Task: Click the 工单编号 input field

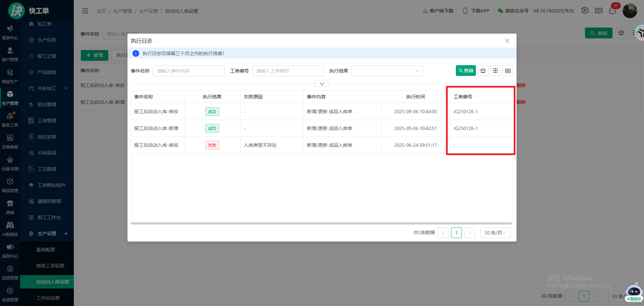Action: pyautogui.click(x=288, y=71)
